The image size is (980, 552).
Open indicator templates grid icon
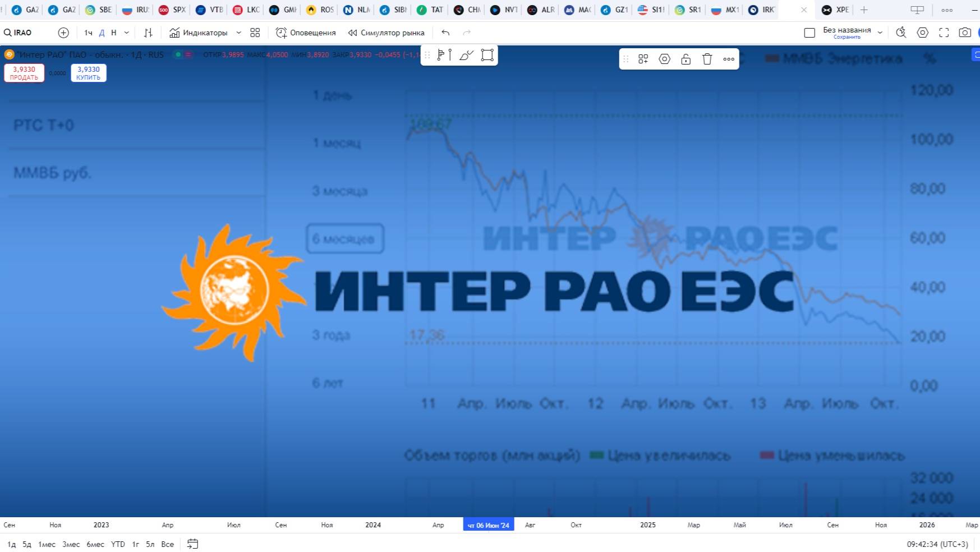point(255,33)
